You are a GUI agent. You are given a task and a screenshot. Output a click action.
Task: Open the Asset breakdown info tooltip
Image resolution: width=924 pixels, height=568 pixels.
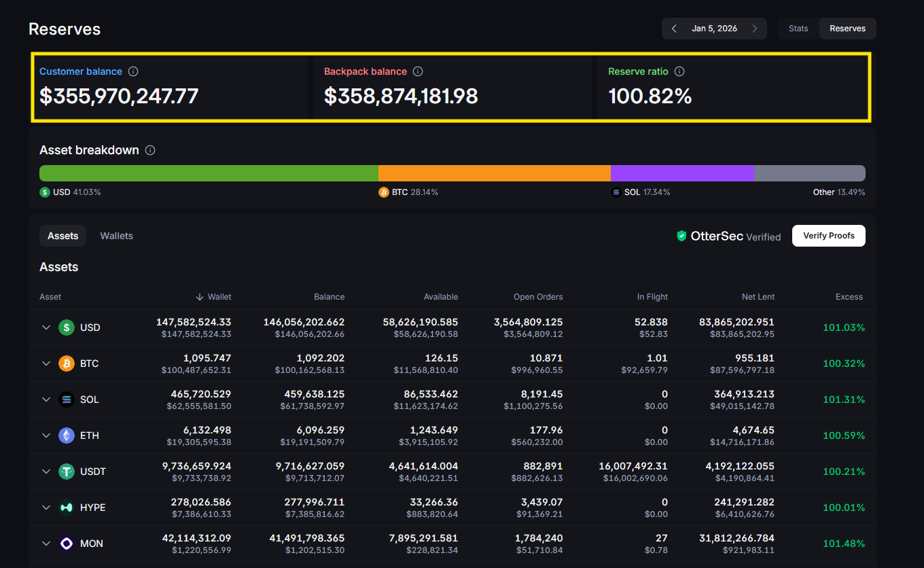click(x=149, y=150)
